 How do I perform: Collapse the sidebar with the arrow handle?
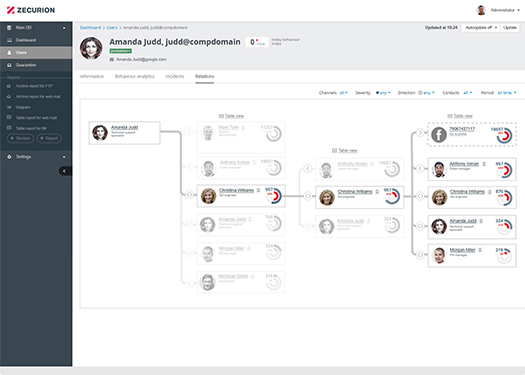click(65, 171)
